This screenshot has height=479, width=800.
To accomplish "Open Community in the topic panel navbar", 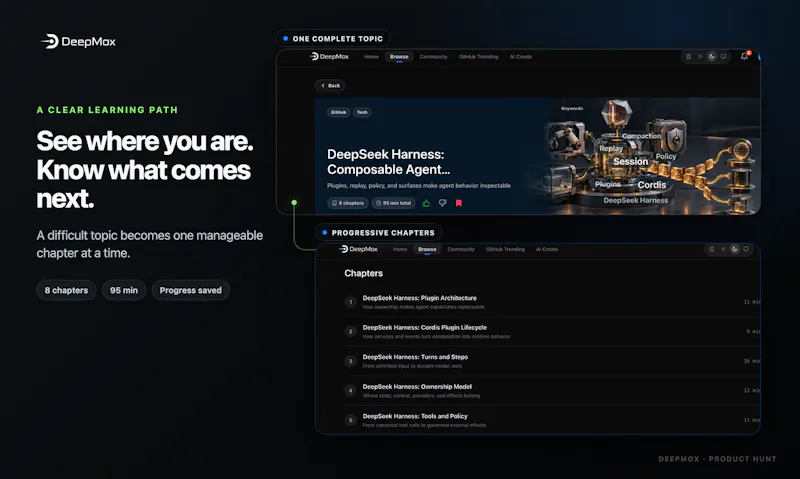I will [x=433, y=57].
